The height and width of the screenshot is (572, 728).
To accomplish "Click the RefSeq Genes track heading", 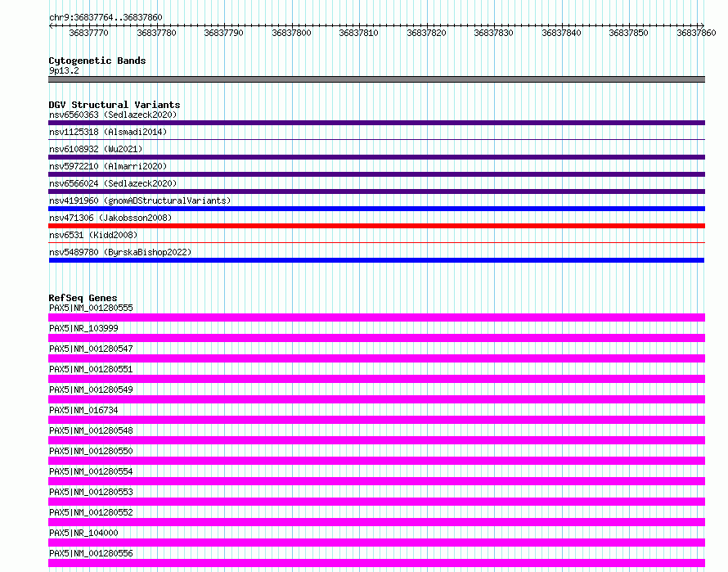I will point(83,298).
